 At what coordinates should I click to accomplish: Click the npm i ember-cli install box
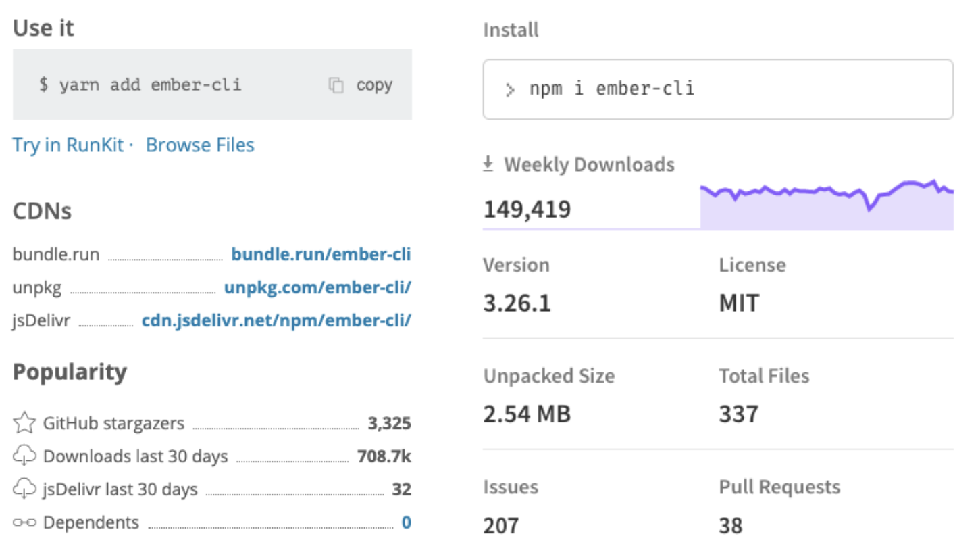point(717,89)
